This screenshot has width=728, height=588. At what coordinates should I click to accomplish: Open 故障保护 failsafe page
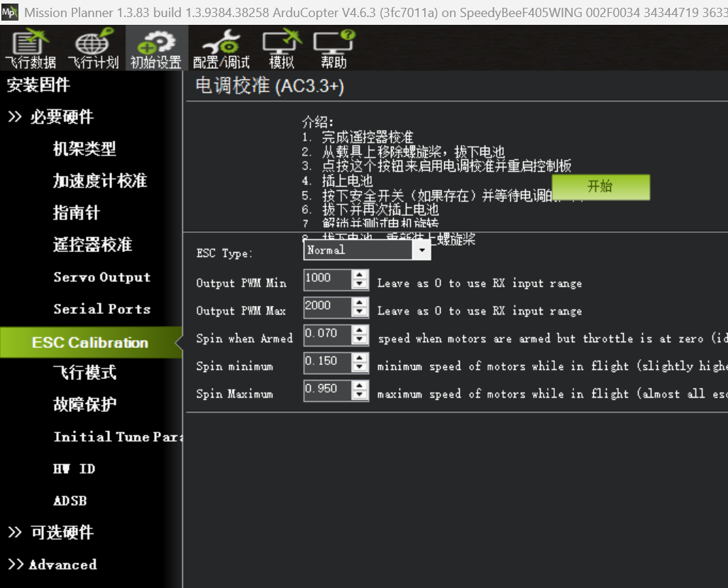pos(84,404)
